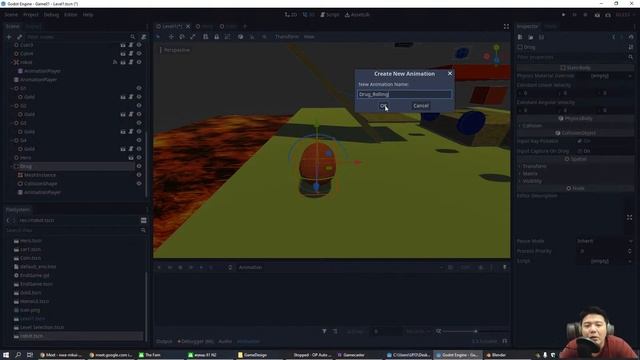
Task: Instance a scene file as node
Action: click(19, 37)
